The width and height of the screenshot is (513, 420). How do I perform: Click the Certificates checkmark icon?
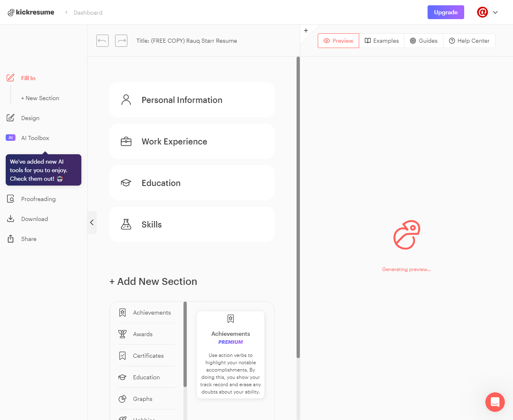[122, 356]
